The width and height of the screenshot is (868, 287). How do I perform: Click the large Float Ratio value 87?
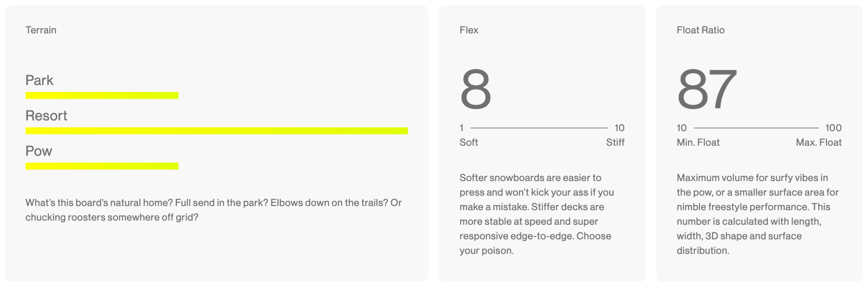(707, 89)
